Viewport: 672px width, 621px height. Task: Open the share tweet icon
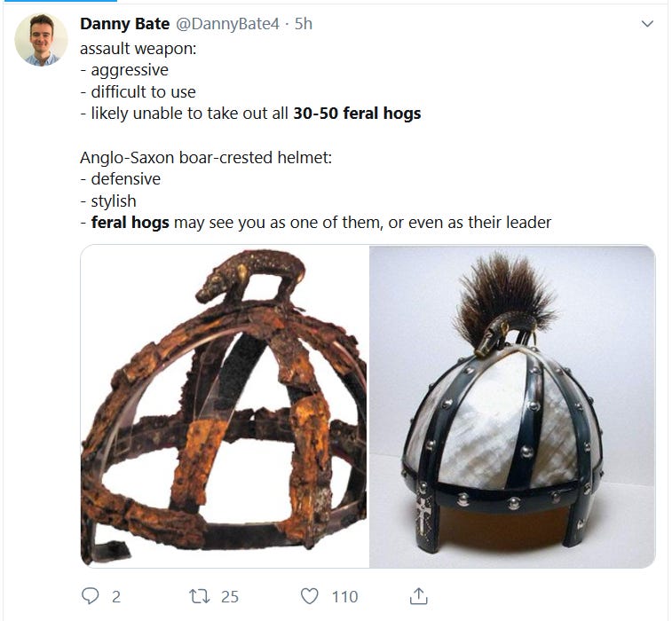click(419, 596)
